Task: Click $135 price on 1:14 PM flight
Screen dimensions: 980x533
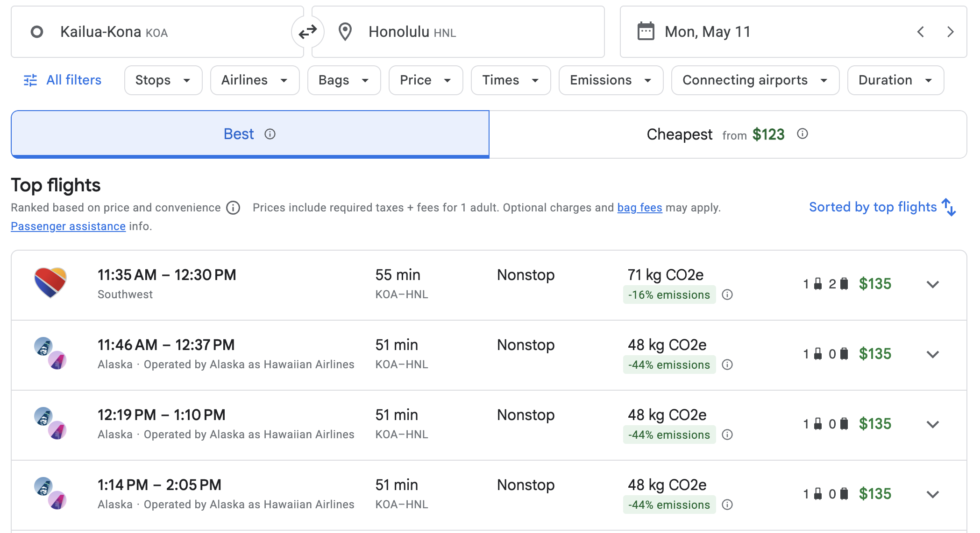Action: point(875,494)
